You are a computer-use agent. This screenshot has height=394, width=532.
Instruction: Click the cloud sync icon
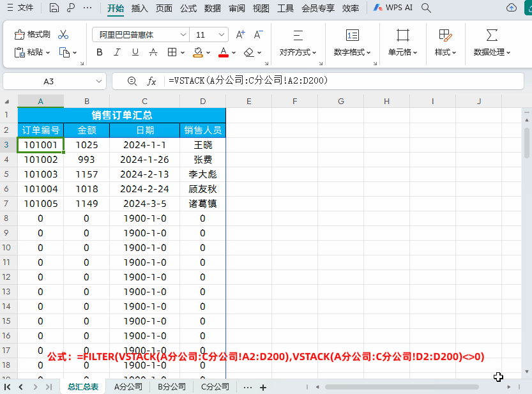coord(512,8)
